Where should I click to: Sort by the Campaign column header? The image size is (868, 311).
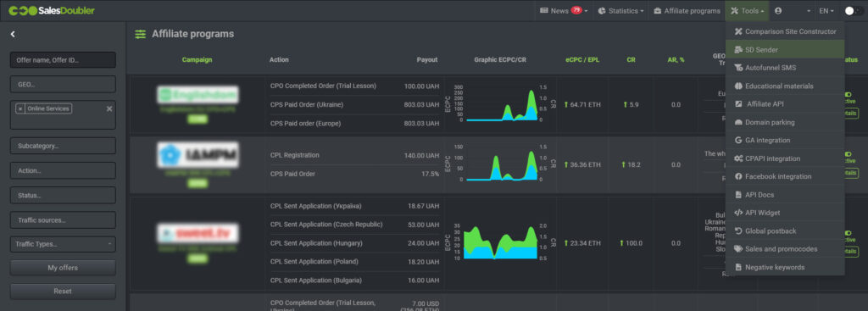click(197, 60)
